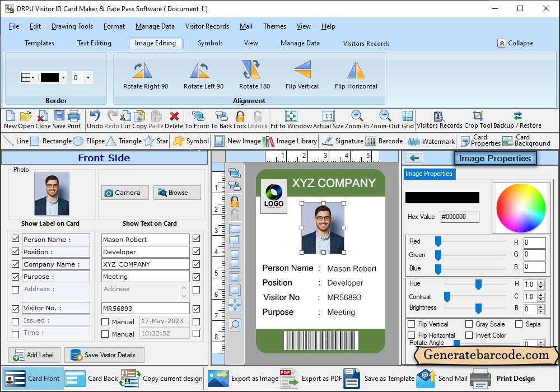Open the border color dropdown arrow
Image resolution: width=560 pixels, height=392 pixels.
(x=64, y=77)
